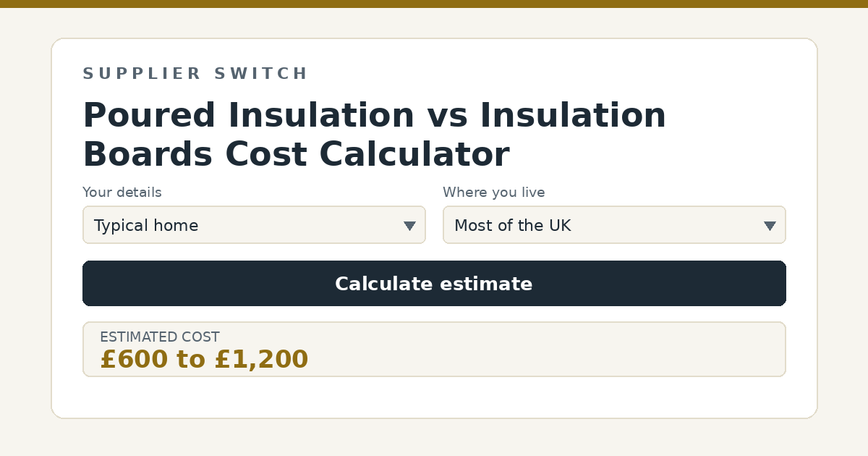Viewport: 868px width, 456px height.
Task: Click the £1,200 upper estimate figure
Action: [261, 359]
